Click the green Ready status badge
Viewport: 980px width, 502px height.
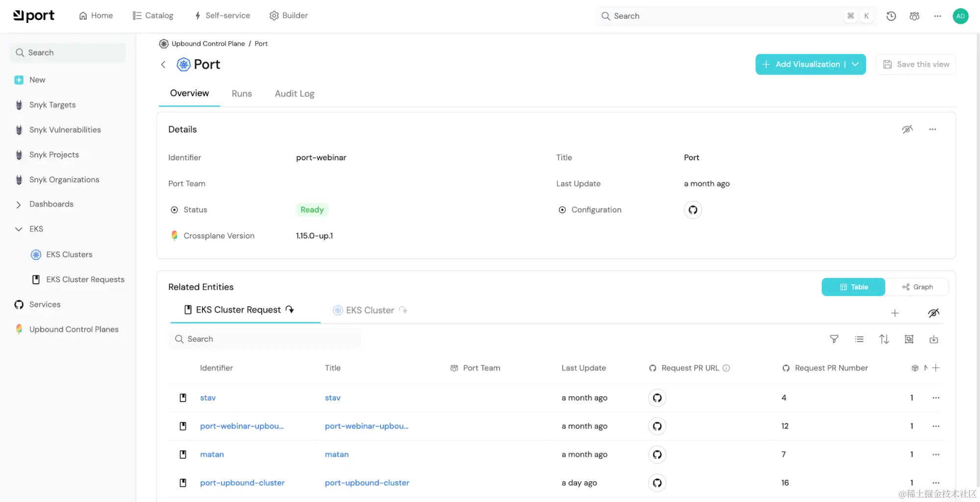[312, 210]
